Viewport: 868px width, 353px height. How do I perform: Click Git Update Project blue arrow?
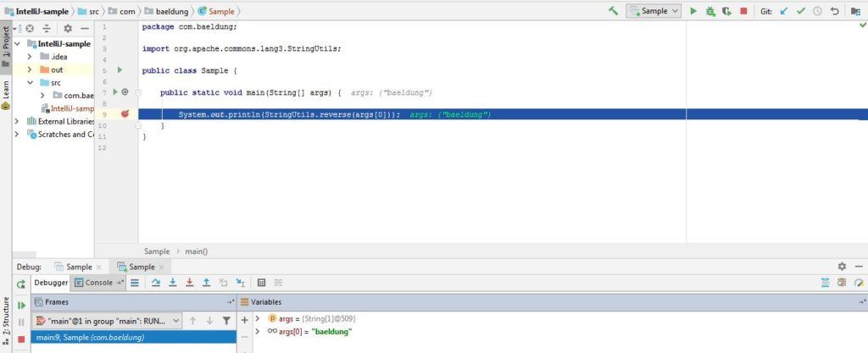[783, 11]
